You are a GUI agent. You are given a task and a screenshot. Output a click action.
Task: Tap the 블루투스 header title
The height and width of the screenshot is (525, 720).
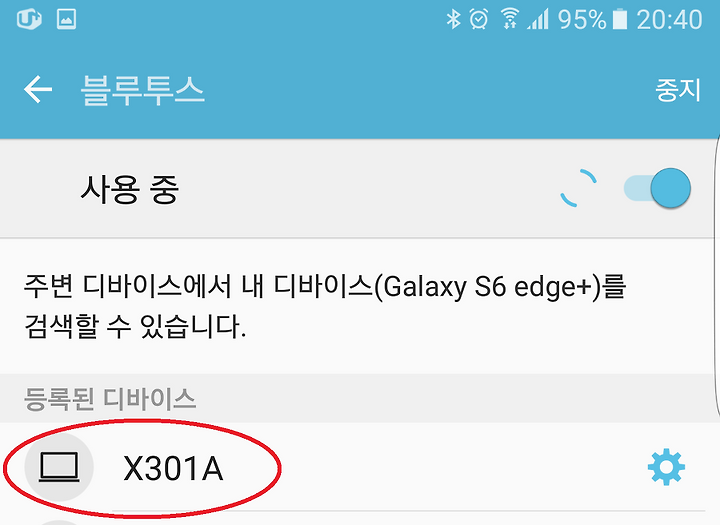point(142,90)
